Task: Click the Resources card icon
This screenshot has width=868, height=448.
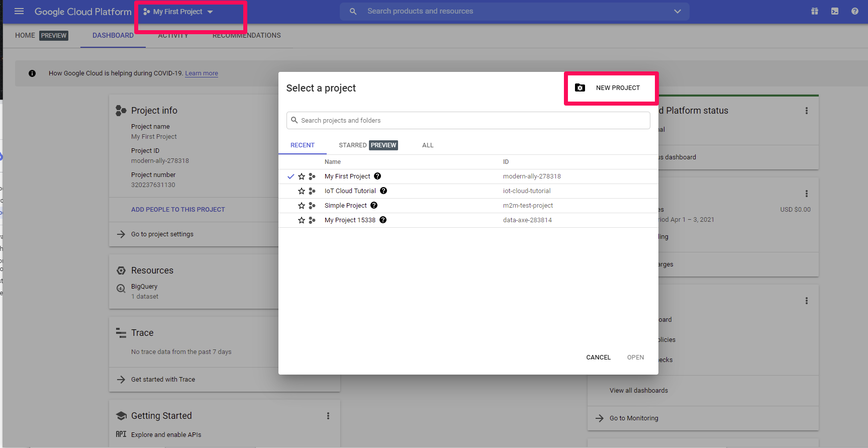Action: [x=121, y=271]
